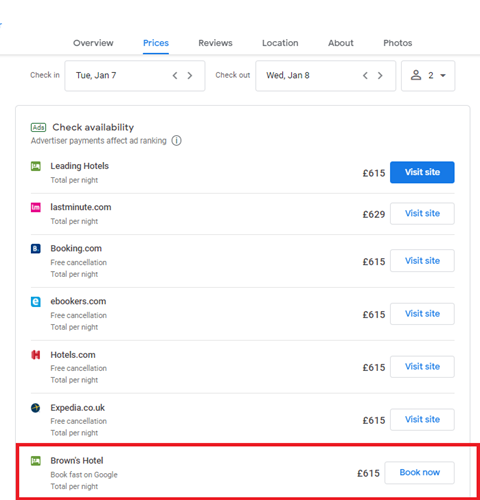The height and width of the screenshot is (500, 480).
Task: Open the Photos tab
Action: tap(398, 43)
